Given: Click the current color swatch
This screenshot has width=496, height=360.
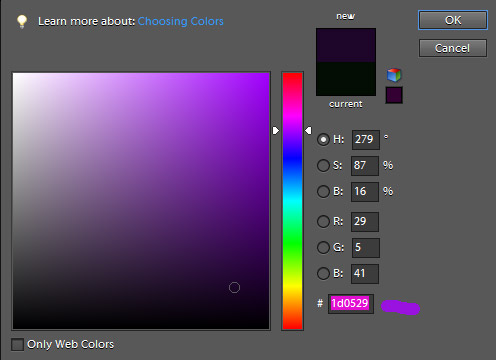Looking at the screenshot, I should point(346,79).
